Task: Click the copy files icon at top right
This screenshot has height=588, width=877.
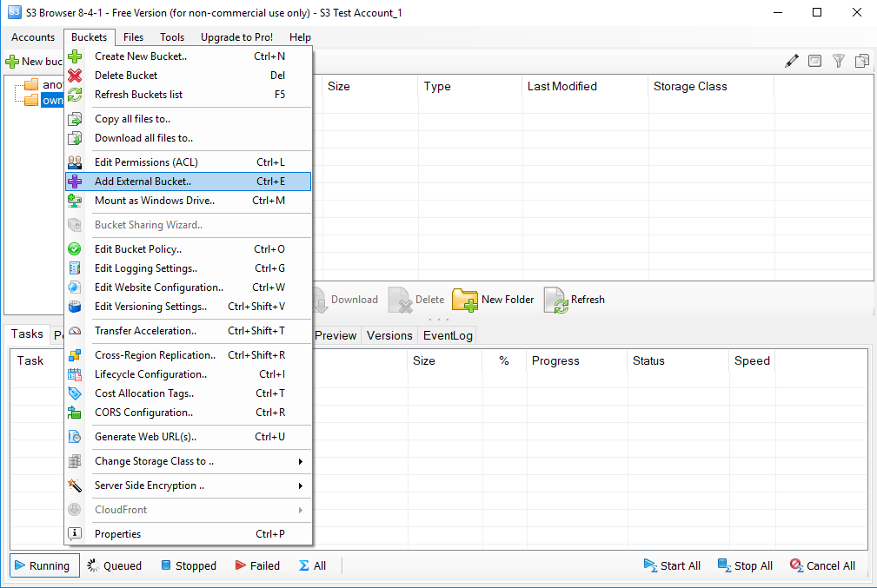Action: [861, 61]
